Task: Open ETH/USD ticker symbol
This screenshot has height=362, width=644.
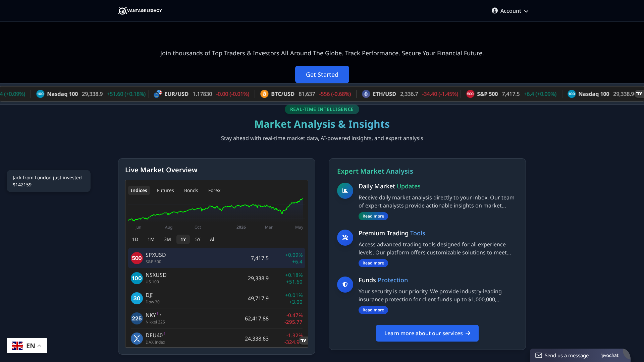Action: click(384, 94)
